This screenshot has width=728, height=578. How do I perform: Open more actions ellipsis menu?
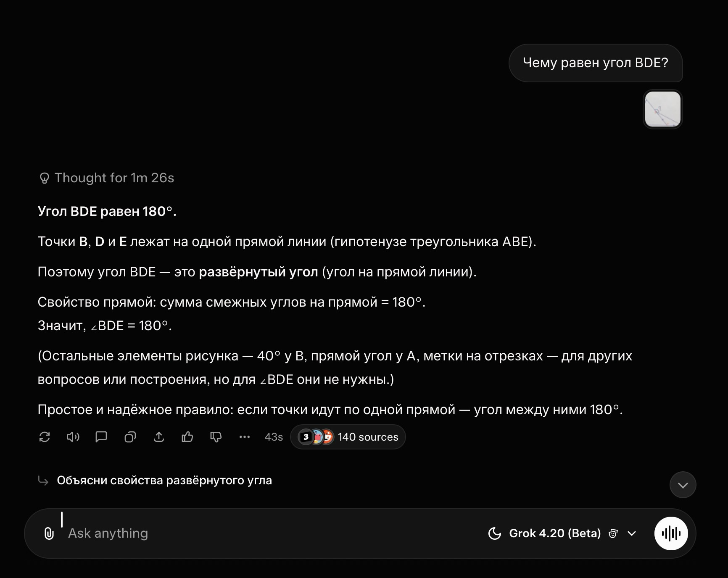tap(245, 437)
